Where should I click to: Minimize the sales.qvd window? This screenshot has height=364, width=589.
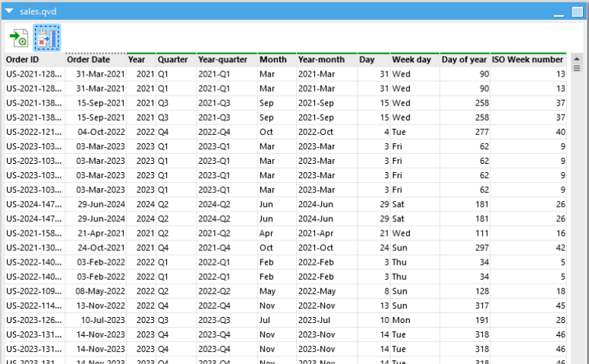559,15
